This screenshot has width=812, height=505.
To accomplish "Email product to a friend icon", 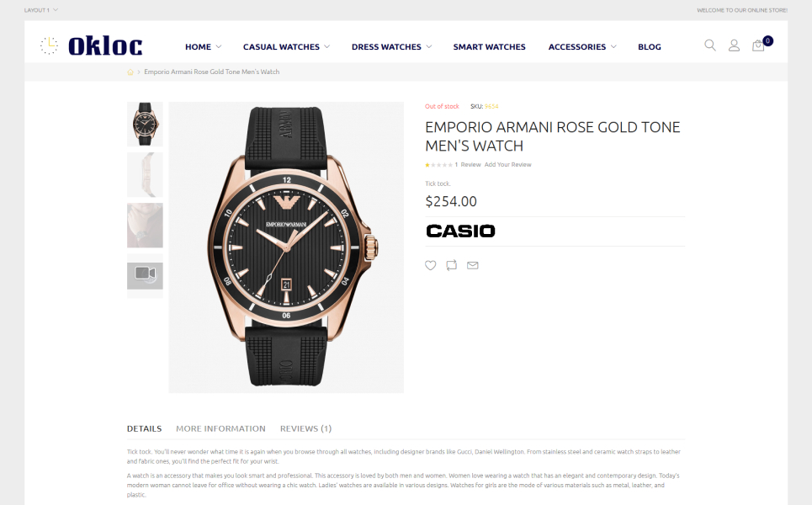I will pyautogui.click(x=473, y=265).
